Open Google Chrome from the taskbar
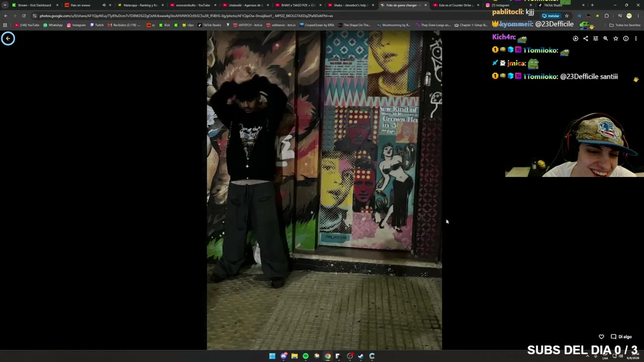Viewport: 644px width, 362px height. pos(328,356)
